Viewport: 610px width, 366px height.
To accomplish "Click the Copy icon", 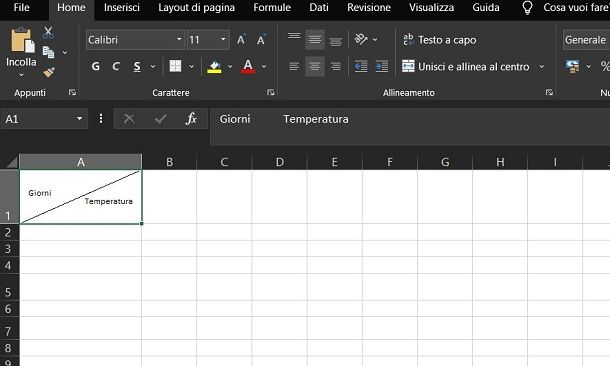I will 48,52.
